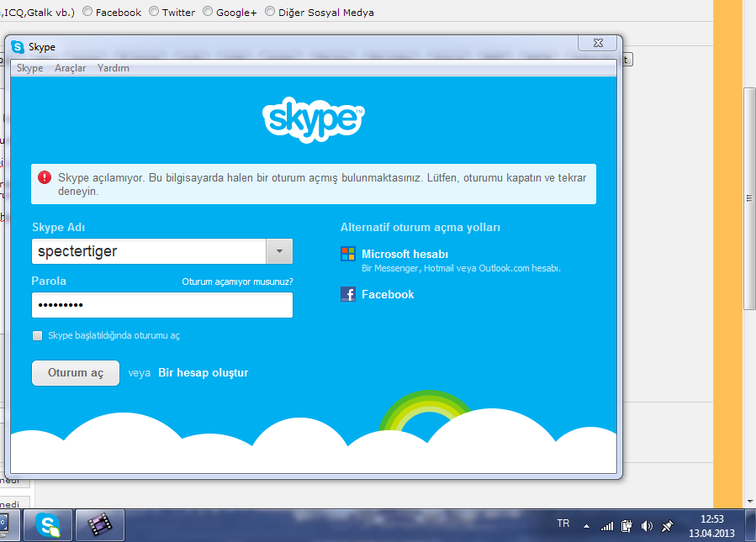Screen dimensions: 756x542
Task: Click the Skype logo in the login window
Action: point(314,120)
